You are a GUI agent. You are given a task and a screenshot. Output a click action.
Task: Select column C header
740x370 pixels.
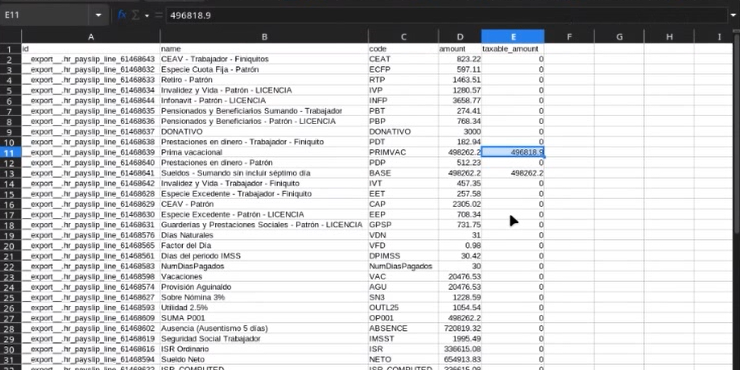[x=403, y=37]
